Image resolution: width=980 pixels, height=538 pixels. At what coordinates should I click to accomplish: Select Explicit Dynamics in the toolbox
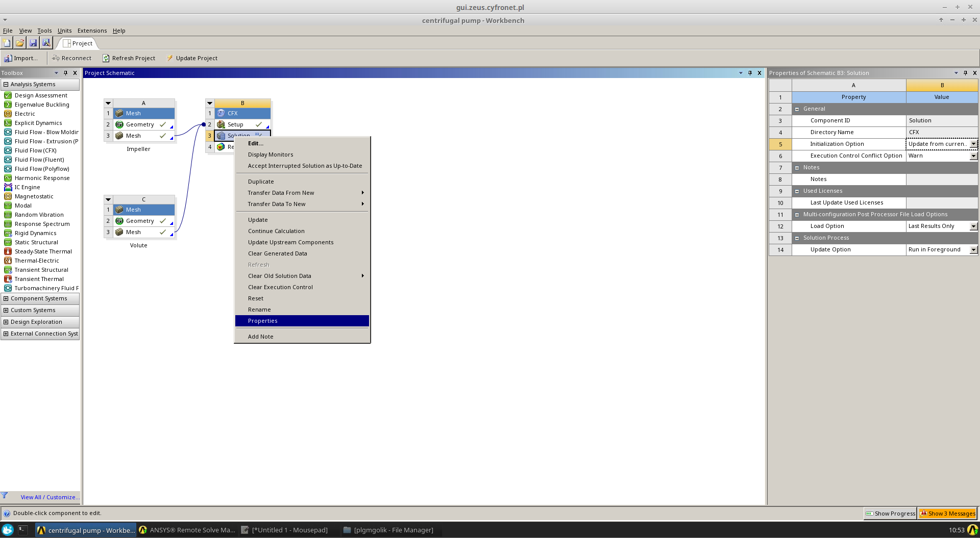coord(38,123)
